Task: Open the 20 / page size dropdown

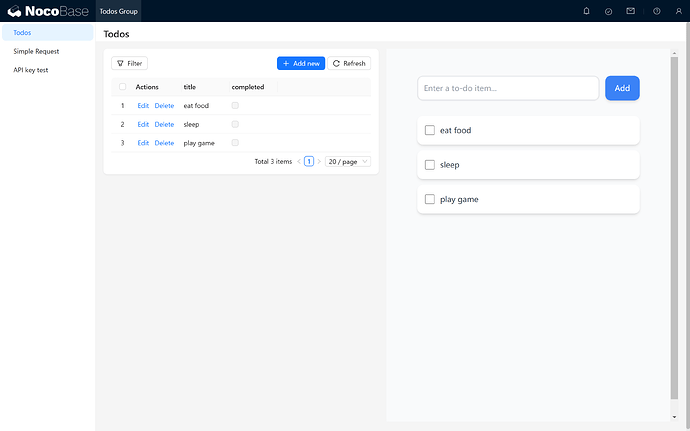Action: pos(348,162)
